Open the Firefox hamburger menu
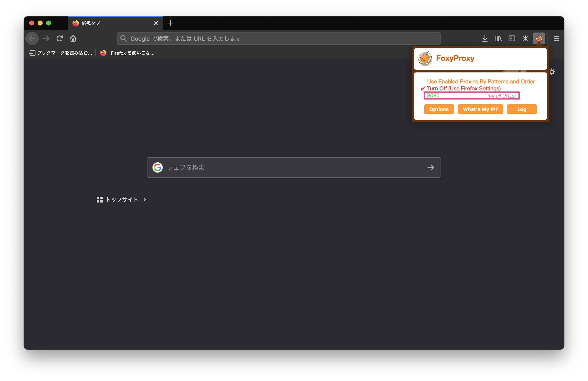 click(x=556, y=39)
